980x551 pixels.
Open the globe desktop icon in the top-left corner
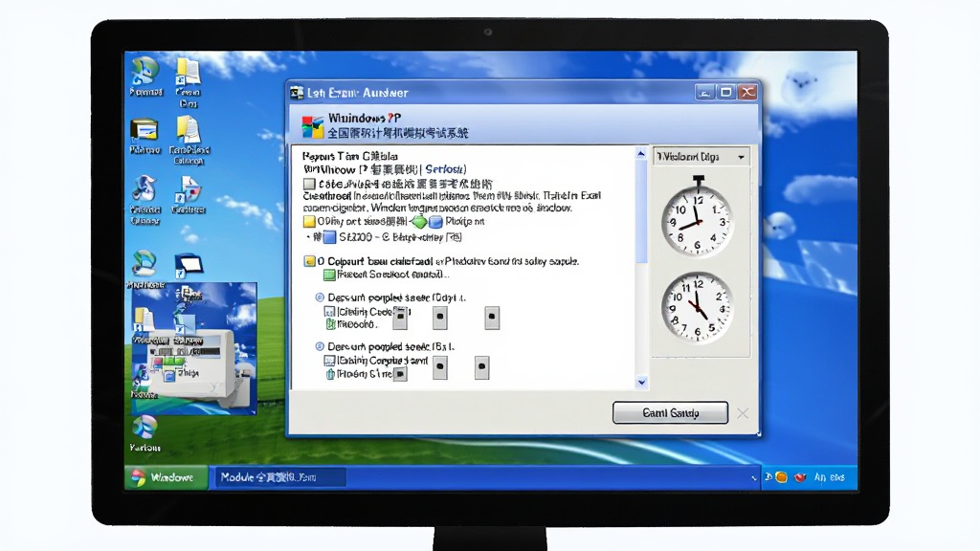[145, 71]
